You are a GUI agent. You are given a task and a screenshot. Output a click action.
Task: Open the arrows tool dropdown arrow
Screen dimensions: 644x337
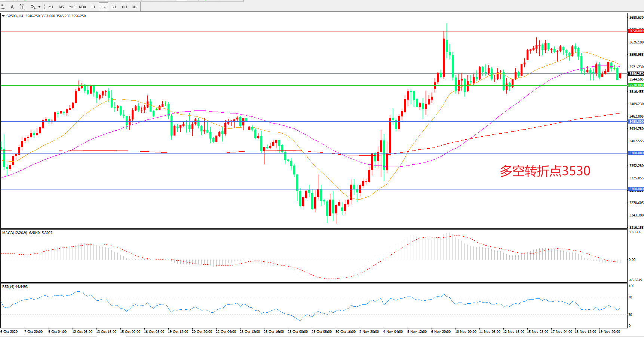(39, 7)
